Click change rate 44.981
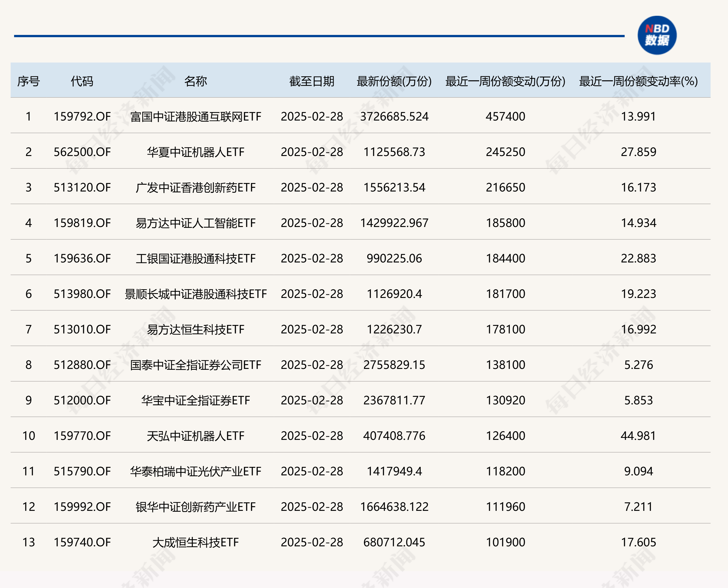The height and width of the screenshot is (588, 728). coord(638,436)
